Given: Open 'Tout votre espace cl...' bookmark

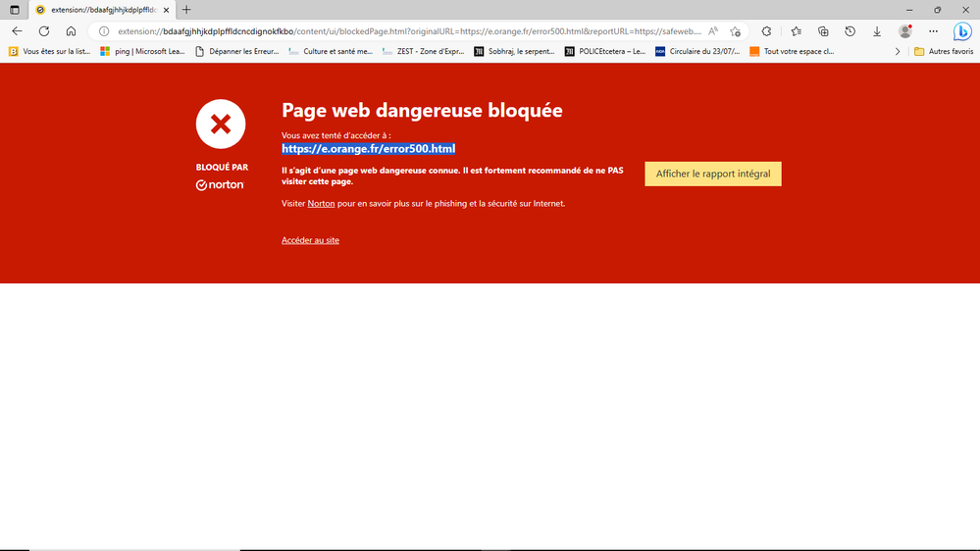Looking at the screenshot, I should (x=792, y=51).
